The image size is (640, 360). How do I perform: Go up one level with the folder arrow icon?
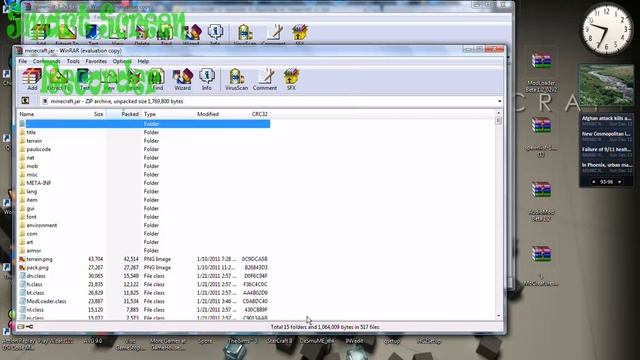click(25, 100)
